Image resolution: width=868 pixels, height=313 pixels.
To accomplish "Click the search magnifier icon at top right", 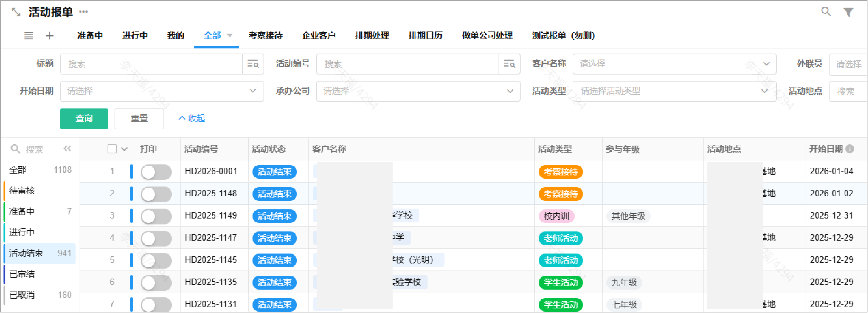I will click(826, 12).
